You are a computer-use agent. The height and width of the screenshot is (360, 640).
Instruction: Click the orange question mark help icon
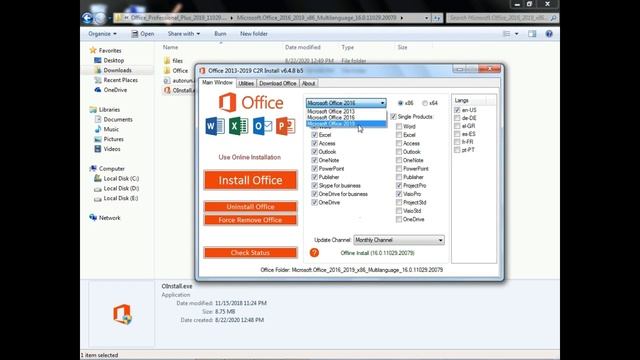[x=314, y=253]
